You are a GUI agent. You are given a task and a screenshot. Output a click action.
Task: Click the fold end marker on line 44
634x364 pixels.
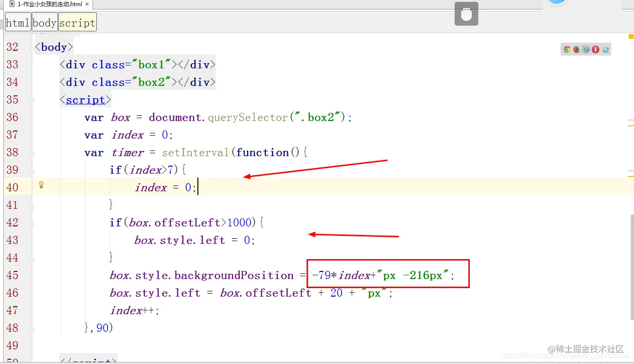[x=32, y=260]
